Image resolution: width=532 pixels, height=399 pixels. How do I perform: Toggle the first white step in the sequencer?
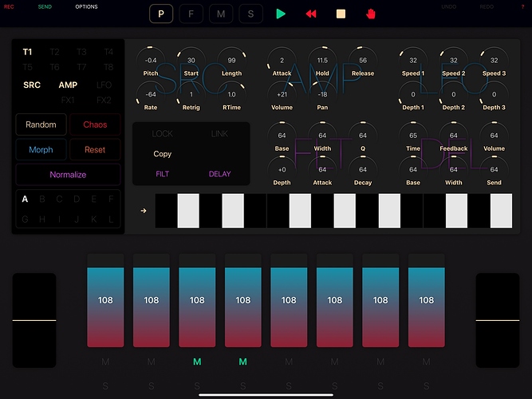(x=188, y=211)
